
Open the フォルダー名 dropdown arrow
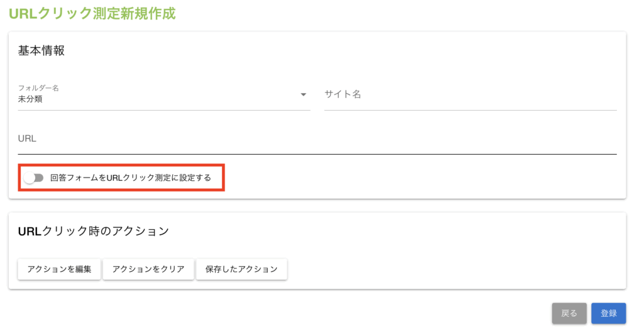click(x=303, y=94)
